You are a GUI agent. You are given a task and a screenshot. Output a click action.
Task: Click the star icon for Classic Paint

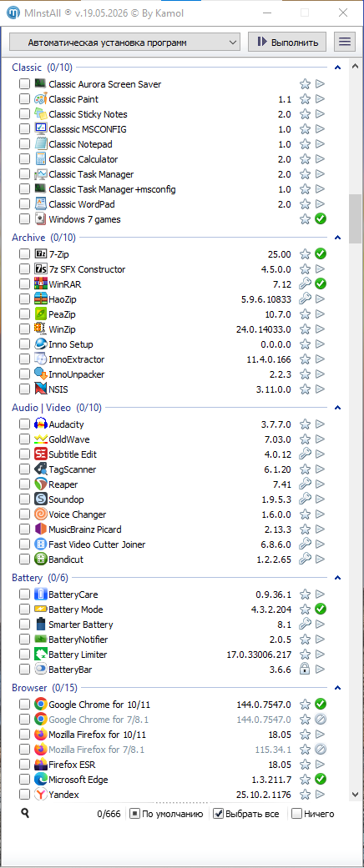305,99
